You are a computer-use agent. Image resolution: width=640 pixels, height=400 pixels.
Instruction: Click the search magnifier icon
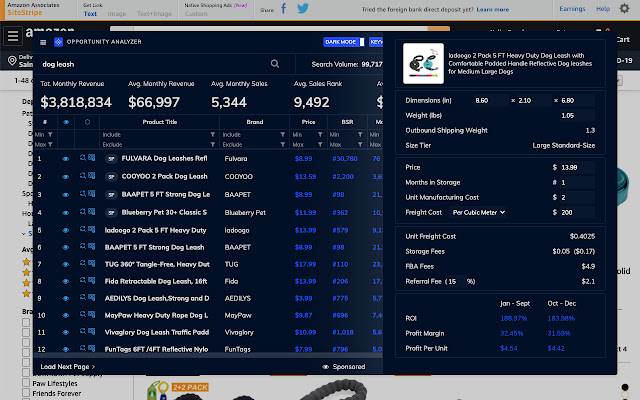tap(275, 64)
